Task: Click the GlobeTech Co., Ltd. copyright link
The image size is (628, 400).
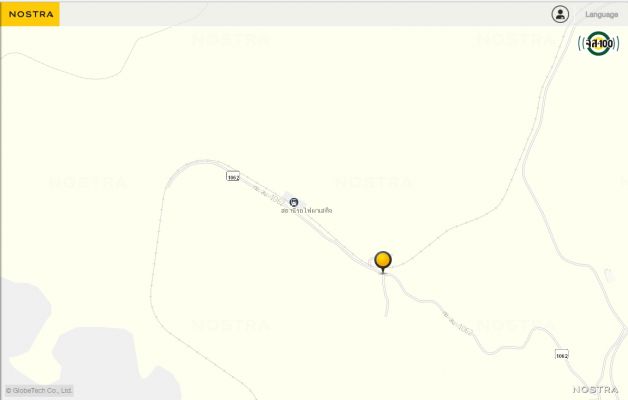Action: tap(39, 390)
